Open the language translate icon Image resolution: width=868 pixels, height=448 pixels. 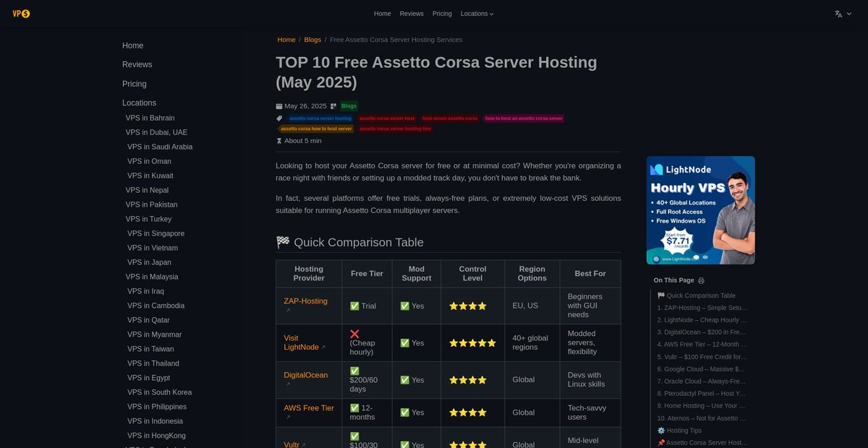coord(838,14)
